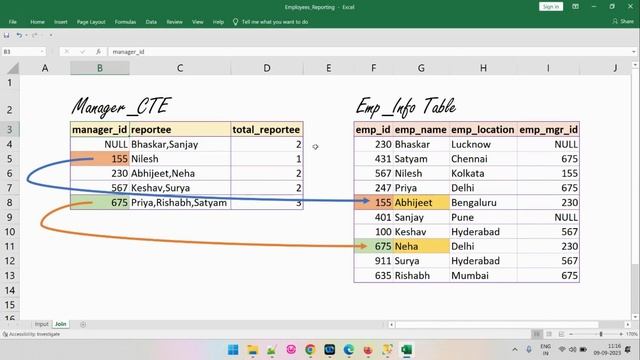Click the formula bar containing manager_id
The image size is (640, 360).
[369, 52]
